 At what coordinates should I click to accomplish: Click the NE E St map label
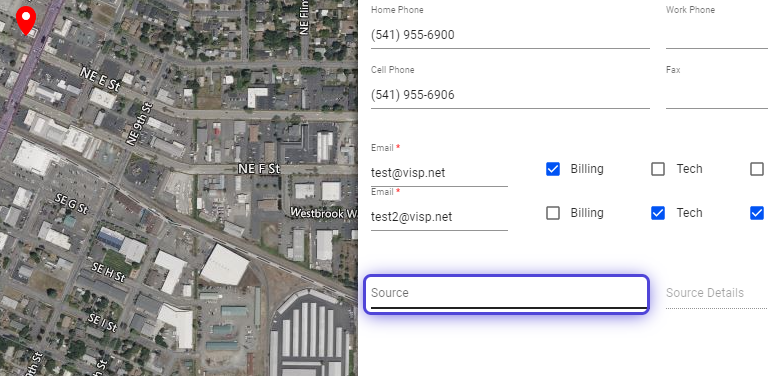(x=100, y=80)
